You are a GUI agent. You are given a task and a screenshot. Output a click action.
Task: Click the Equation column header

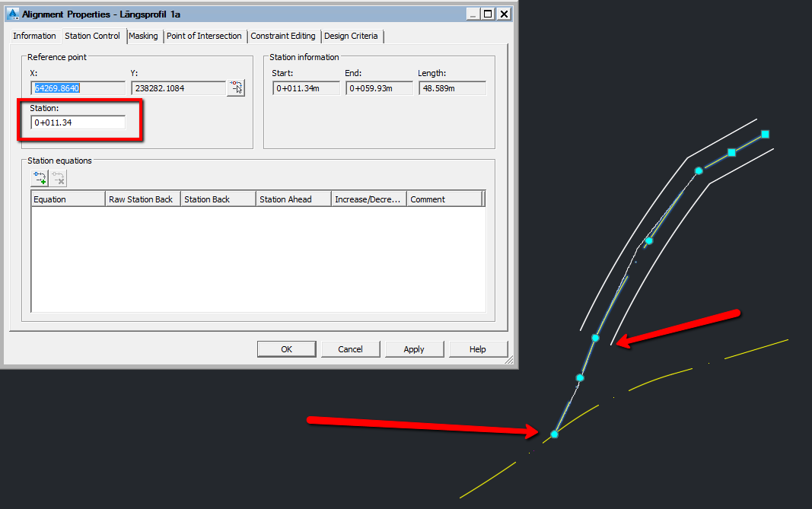tap(68, 199)
